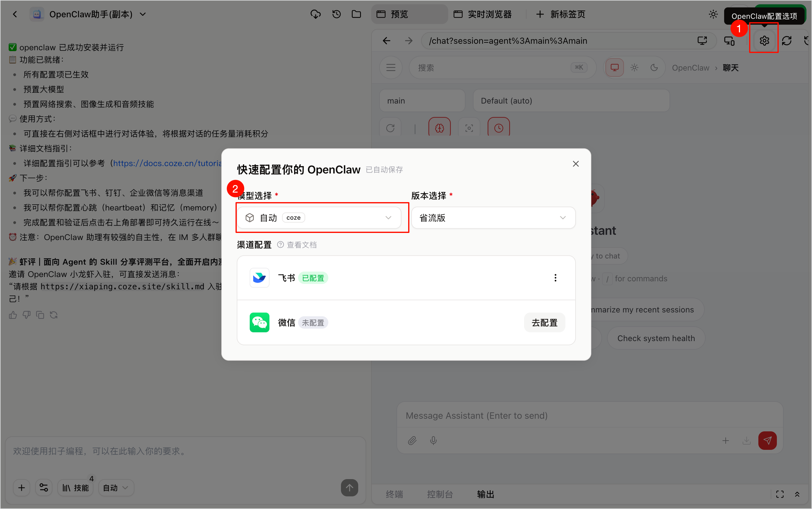Click the Message Assistant input field
The width and height of the screenshot is (812, 509).
click(589, 415)
